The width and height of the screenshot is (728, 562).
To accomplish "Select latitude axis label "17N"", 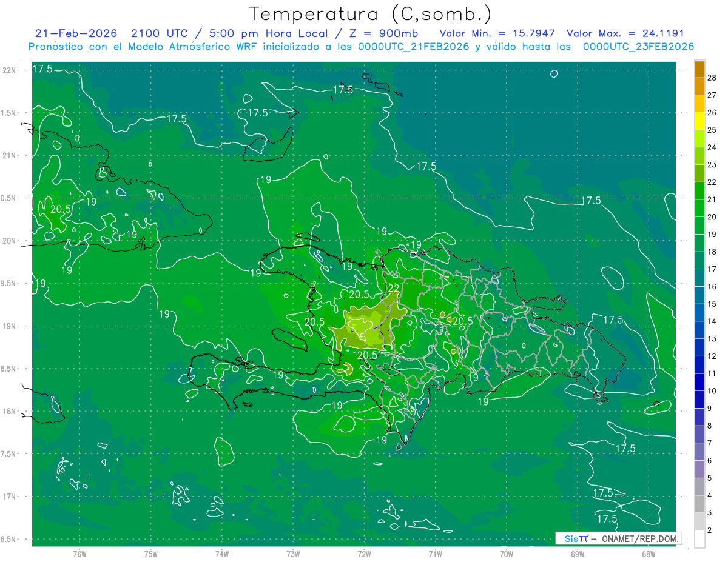I will [x=10, y=497].
